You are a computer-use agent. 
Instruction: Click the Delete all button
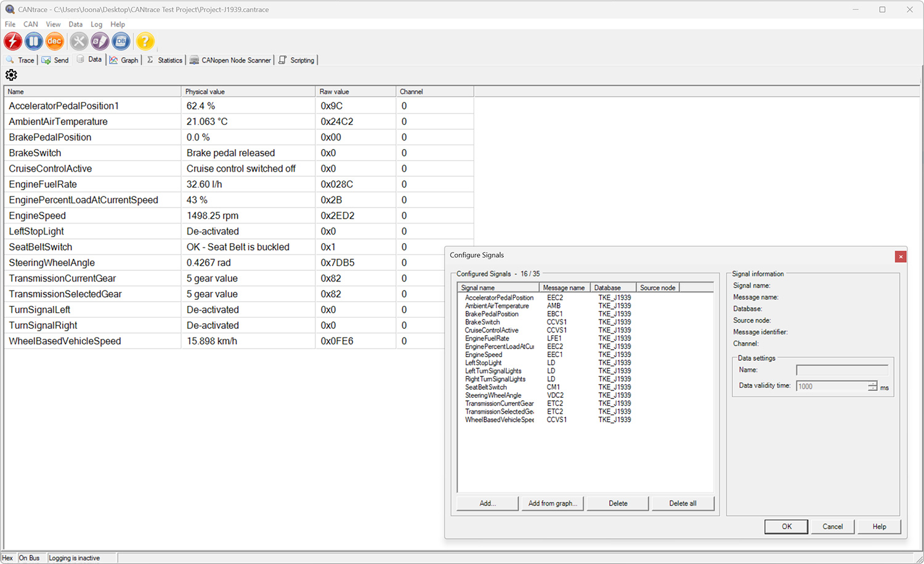683,503
